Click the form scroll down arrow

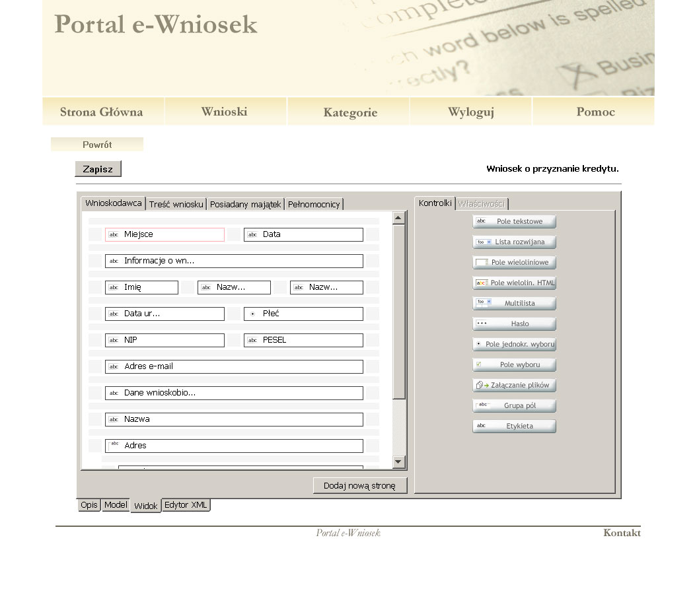(x=398, y=462)
